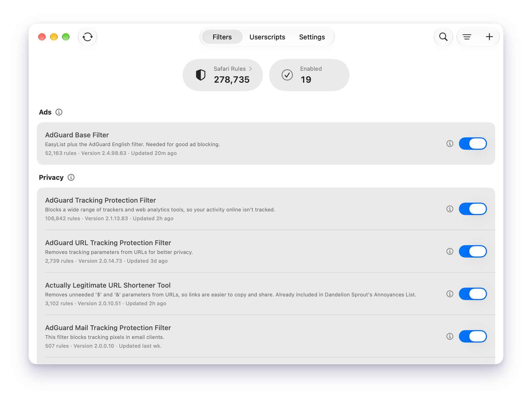This screenshot has height=398, width=532.
Task: Show info for the Privacy section
Action: point(71,177)
